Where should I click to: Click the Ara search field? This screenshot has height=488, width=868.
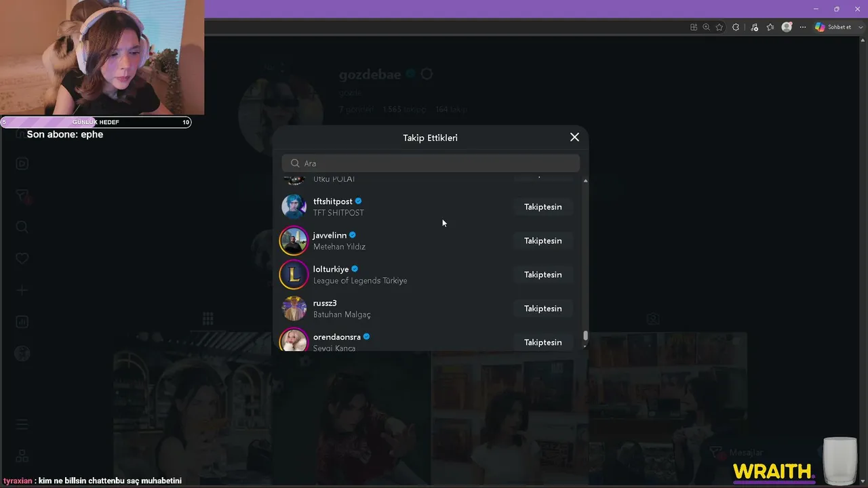point(431,163)
